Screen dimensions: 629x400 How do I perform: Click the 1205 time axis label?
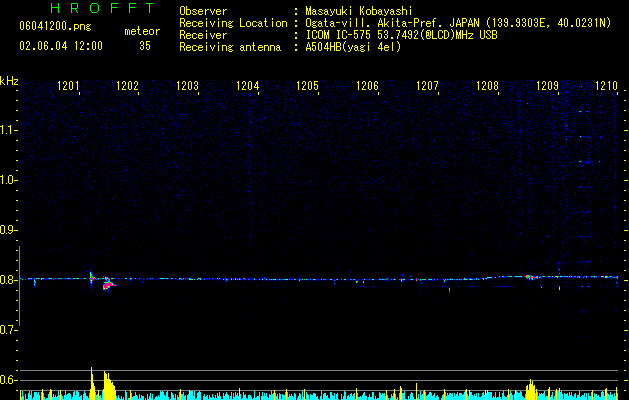point(307,86)
